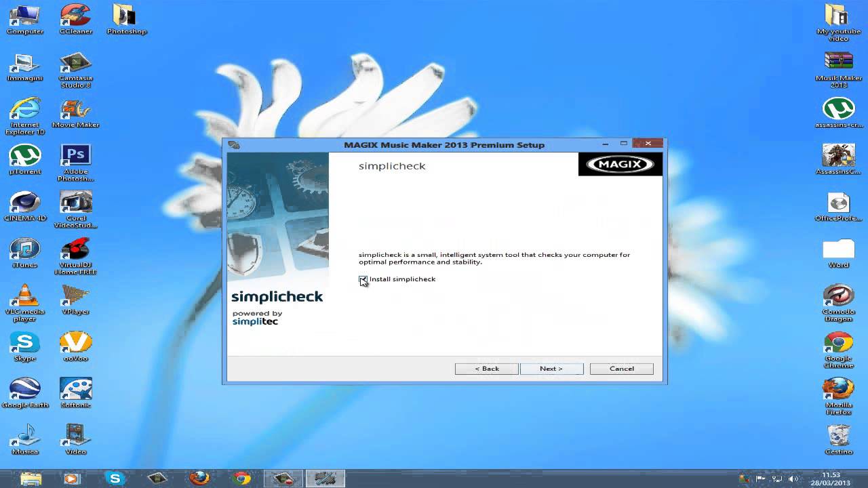Open Chrome from the taskbar
Screen dimensions: 868x488
tap(241, 479)
